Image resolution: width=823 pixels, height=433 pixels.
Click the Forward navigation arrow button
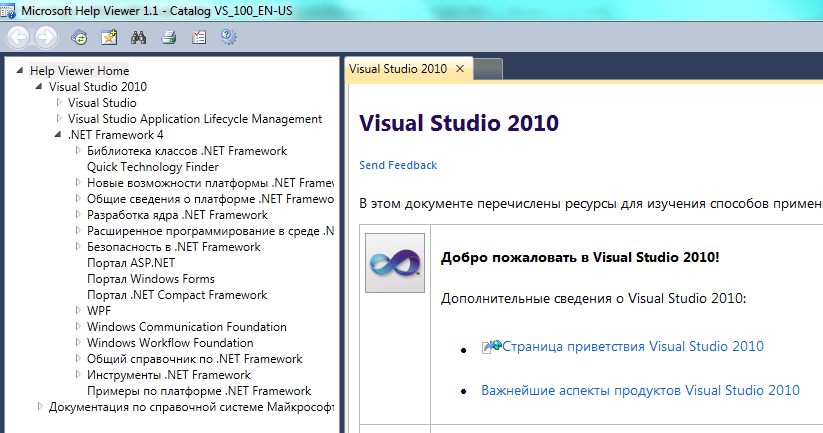(x=46, y=38)
